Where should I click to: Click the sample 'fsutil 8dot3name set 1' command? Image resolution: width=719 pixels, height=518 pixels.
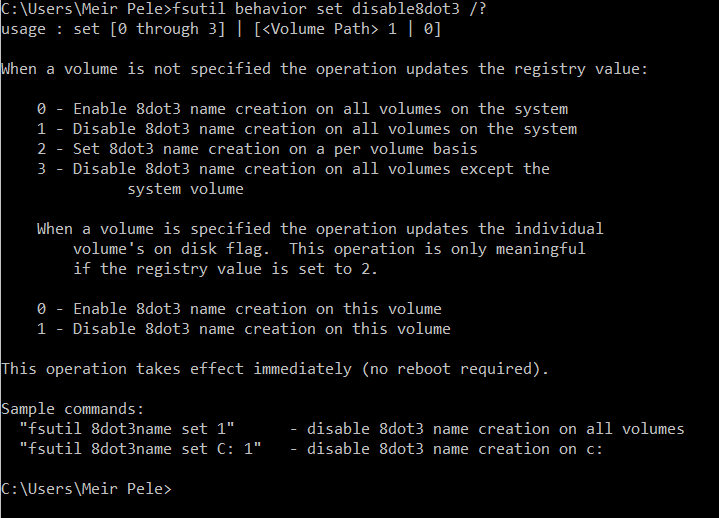(x=127, y=429)
